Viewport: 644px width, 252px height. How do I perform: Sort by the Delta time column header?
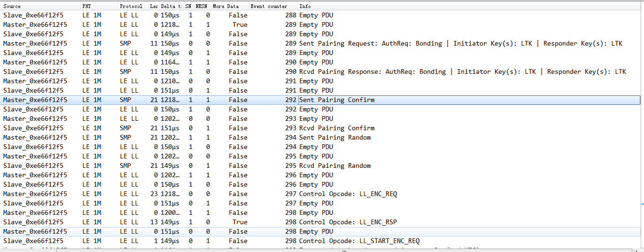point(171,6)
